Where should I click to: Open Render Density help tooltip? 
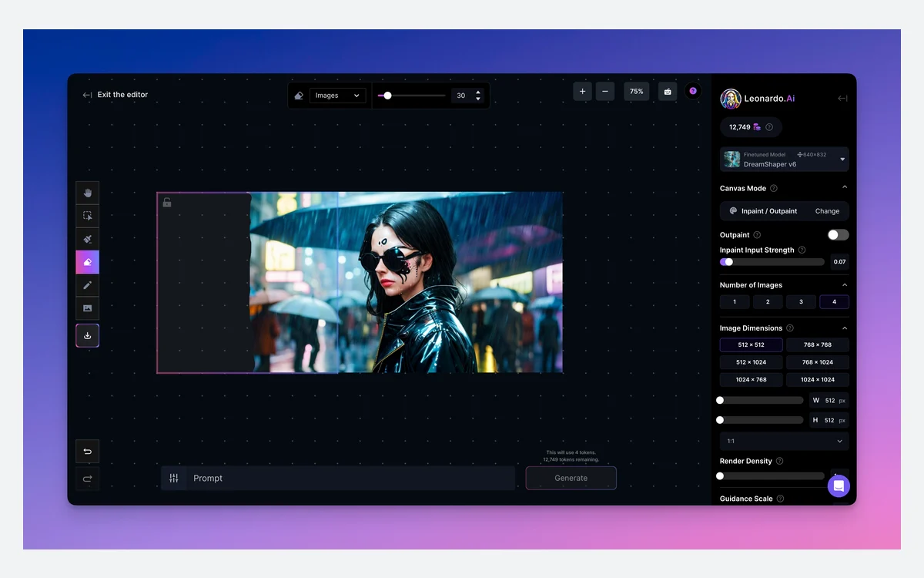[779, 461]
